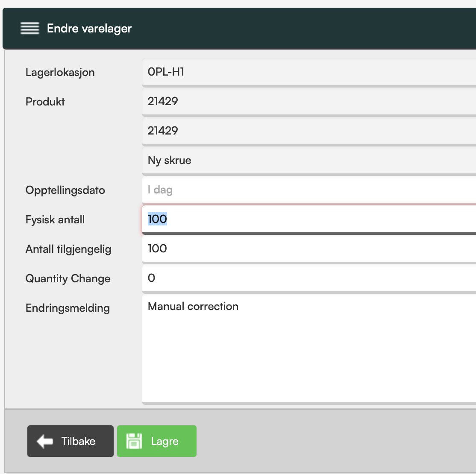Click into the Endringsmelding text area
The width and height of the screenshot is (476, 474).
(309, 348)
